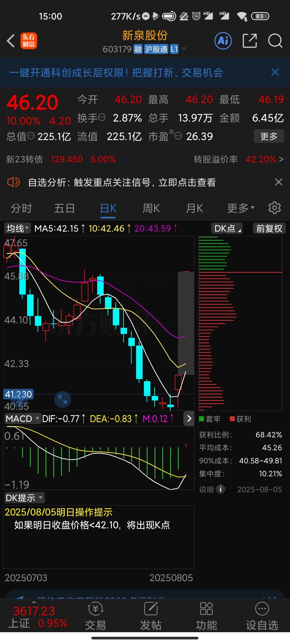Viewport: 290px width, 644px height.
Task: Open the 功能 functions tab
Action: tap(206, 616)
